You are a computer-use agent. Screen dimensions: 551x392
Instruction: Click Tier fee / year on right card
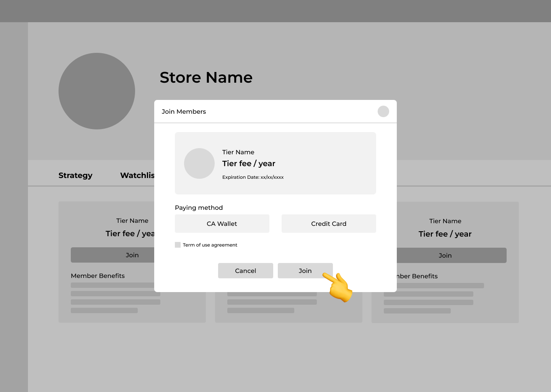[x=445, y=234]
